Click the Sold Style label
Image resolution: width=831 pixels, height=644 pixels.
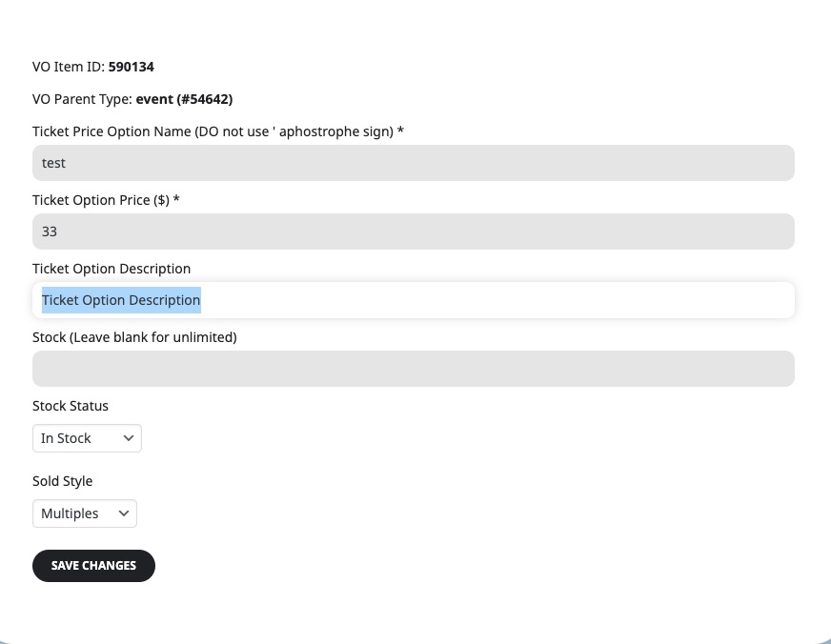coord(63,481)
